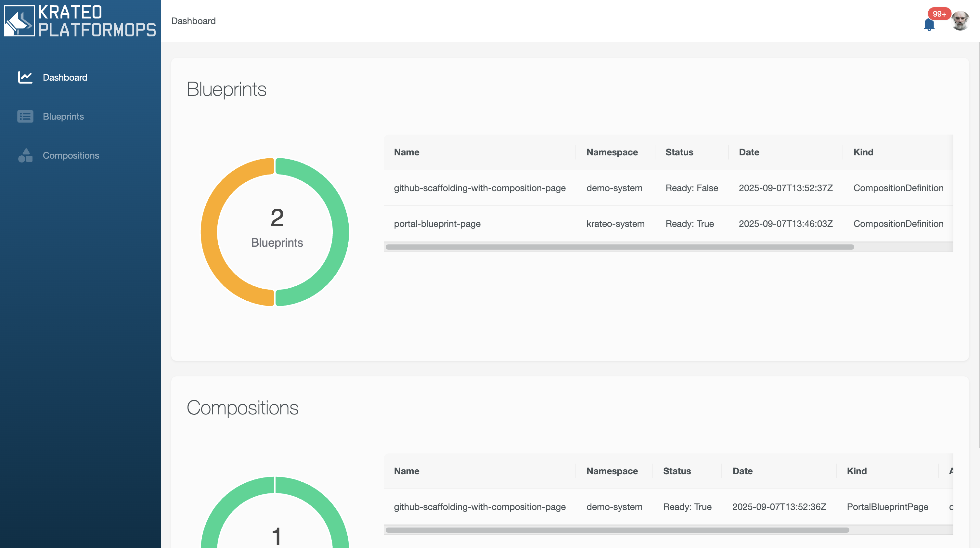Click the Compositions table horizontal scrollbar

617,530
